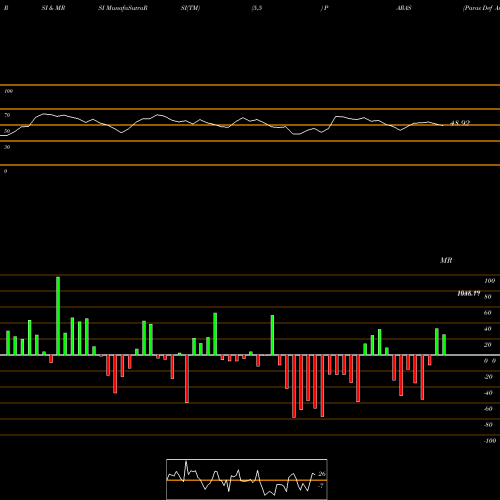Click the MR axis label -80
This screenshot has width=500, height=500.
488,425
